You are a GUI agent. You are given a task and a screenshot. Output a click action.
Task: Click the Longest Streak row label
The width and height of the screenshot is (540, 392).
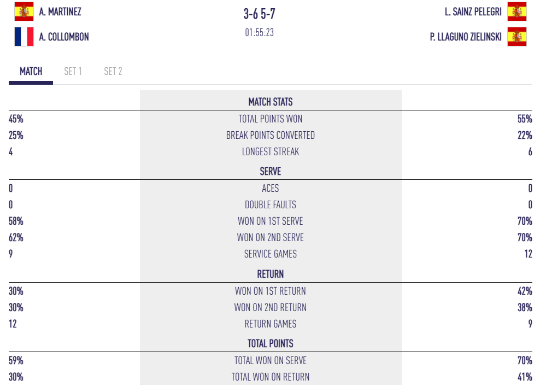coord(271,151)
